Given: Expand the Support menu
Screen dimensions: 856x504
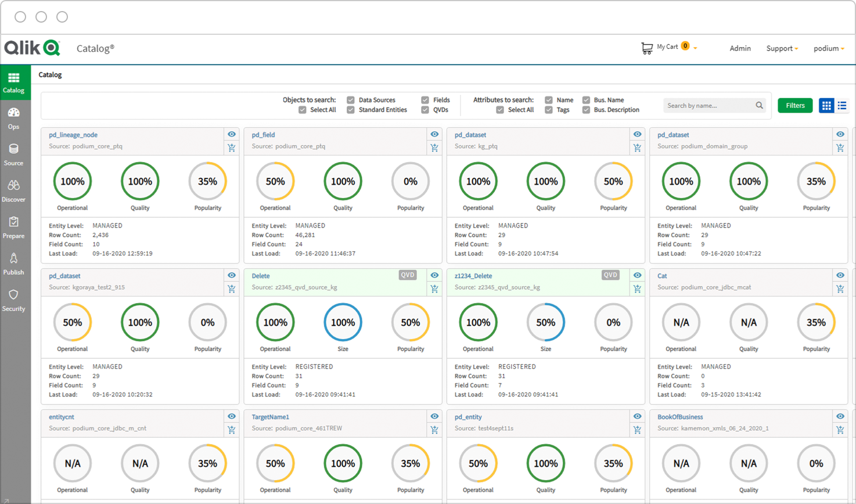Looking at the screenshot, I should 782,48.
